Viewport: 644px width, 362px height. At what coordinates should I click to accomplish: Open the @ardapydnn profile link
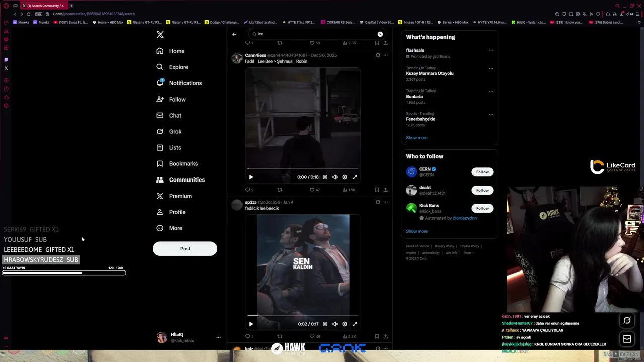[464, 218]
